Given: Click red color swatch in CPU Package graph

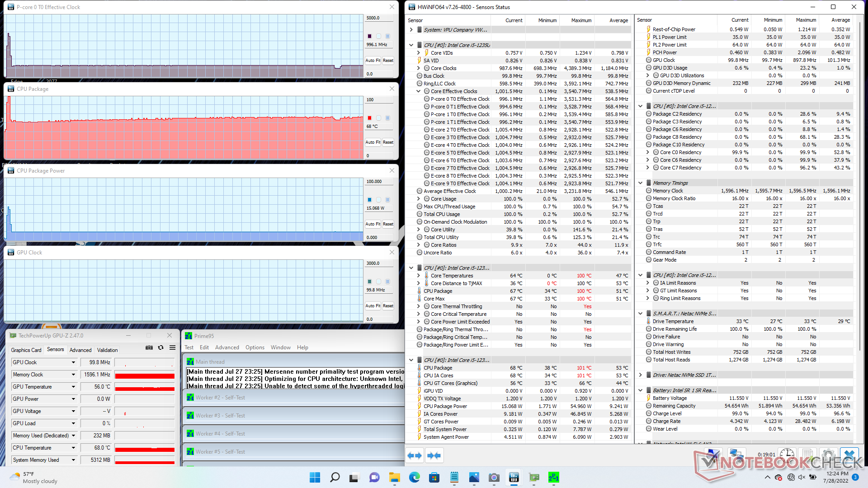Looking at the screenshot, I should pos(369,118).
